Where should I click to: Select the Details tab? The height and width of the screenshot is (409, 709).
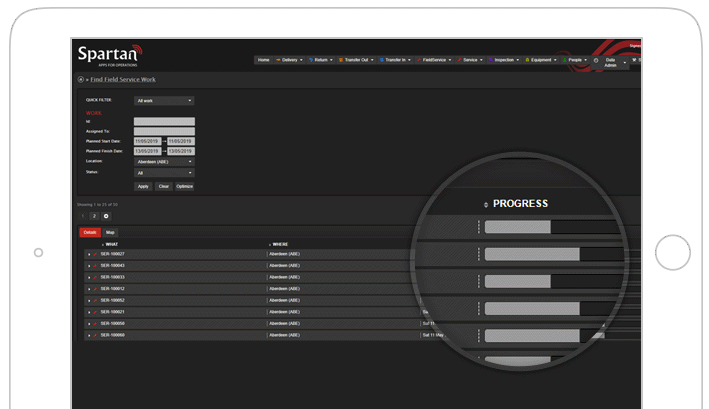(90, 232)
